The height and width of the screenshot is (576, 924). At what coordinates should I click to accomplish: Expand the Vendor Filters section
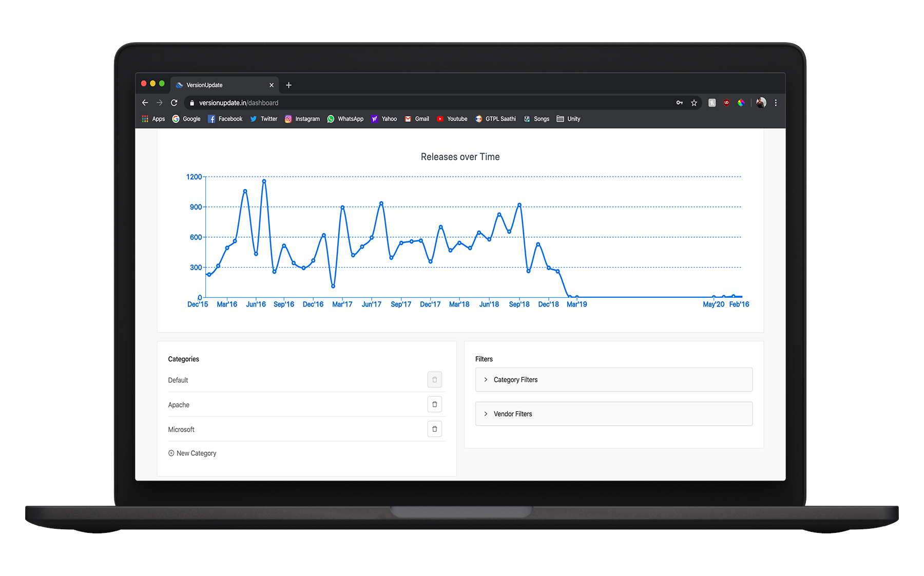(613, 414)
